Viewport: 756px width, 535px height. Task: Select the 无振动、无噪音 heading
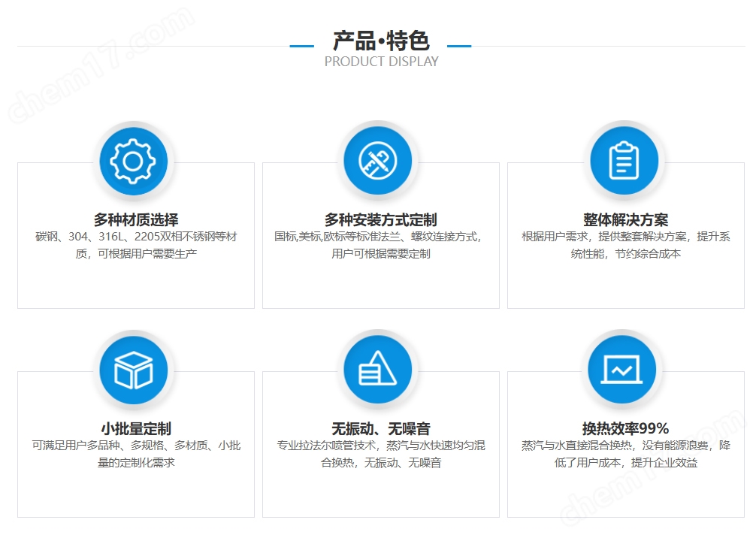381,428
